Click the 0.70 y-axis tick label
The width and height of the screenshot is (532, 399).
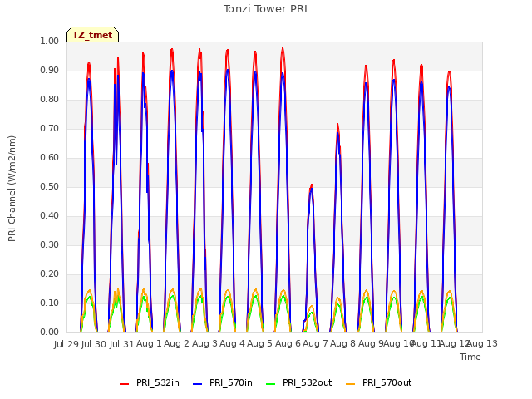[50, 129]
